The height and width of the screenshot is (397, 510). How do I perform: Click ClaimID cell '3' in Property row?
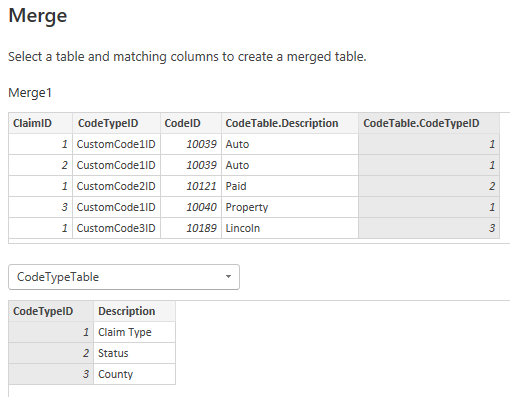coord(40,207)
